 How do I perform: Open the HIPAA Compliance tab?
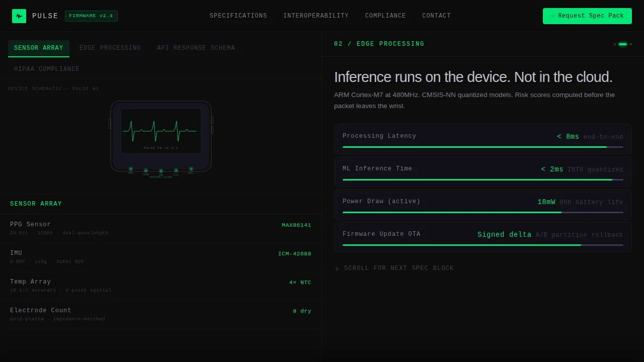(x=47, y=69)
